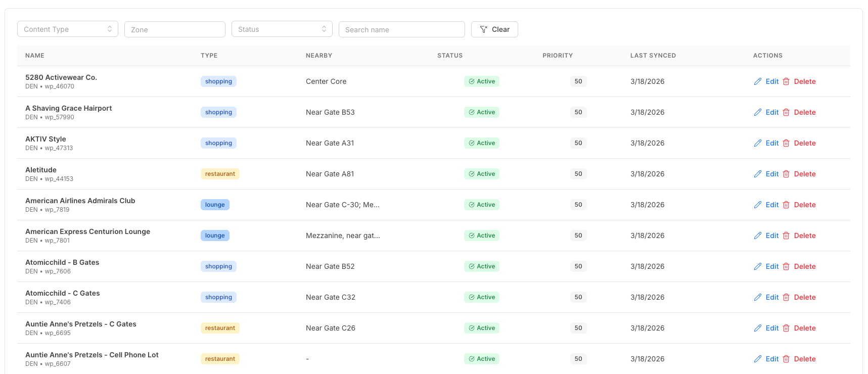Select Near Gate A81 cell

[x=330, y=174]
